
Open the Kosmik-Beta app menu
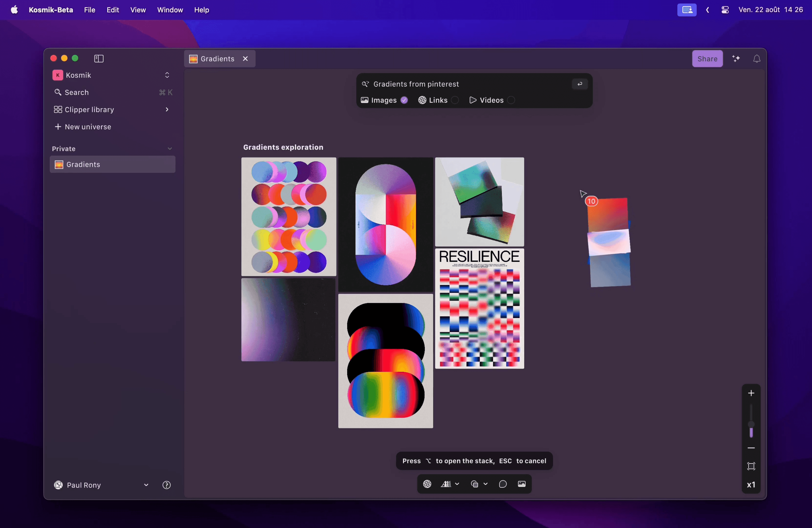click(x=51, y=10)
